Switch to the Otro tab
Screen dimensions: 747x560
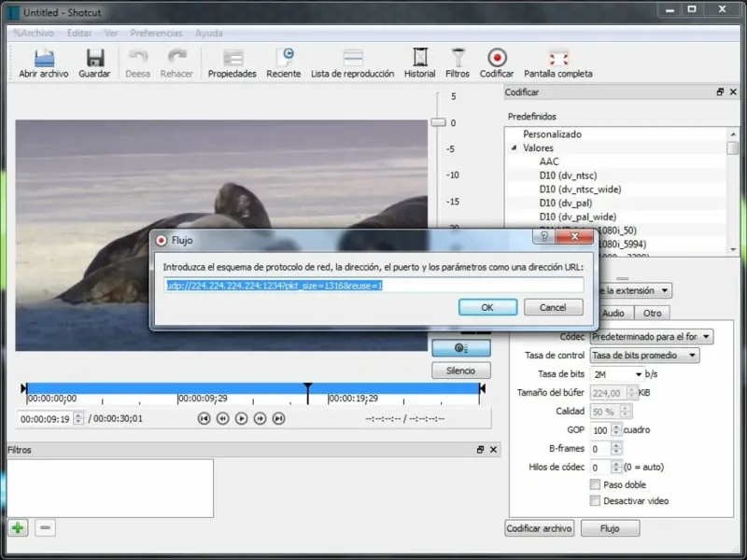[652, 313]
